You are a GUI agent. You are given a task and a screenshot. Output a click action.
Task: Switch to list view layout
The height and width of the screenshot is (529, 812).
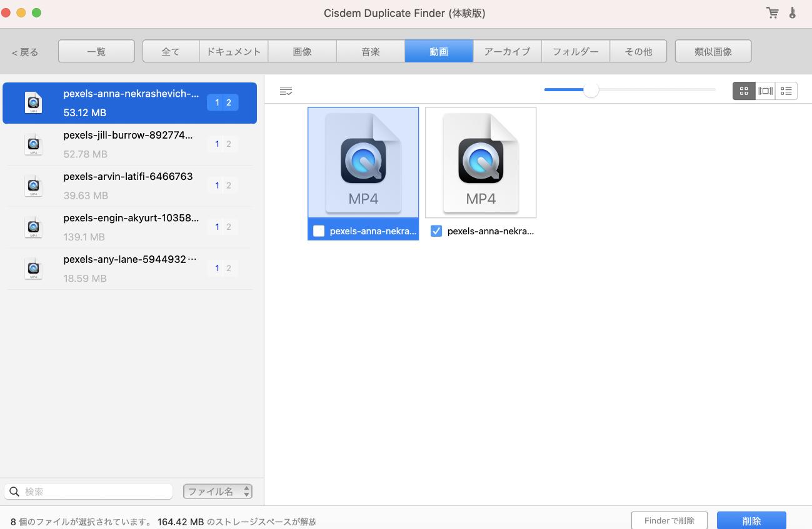(786, 91)
